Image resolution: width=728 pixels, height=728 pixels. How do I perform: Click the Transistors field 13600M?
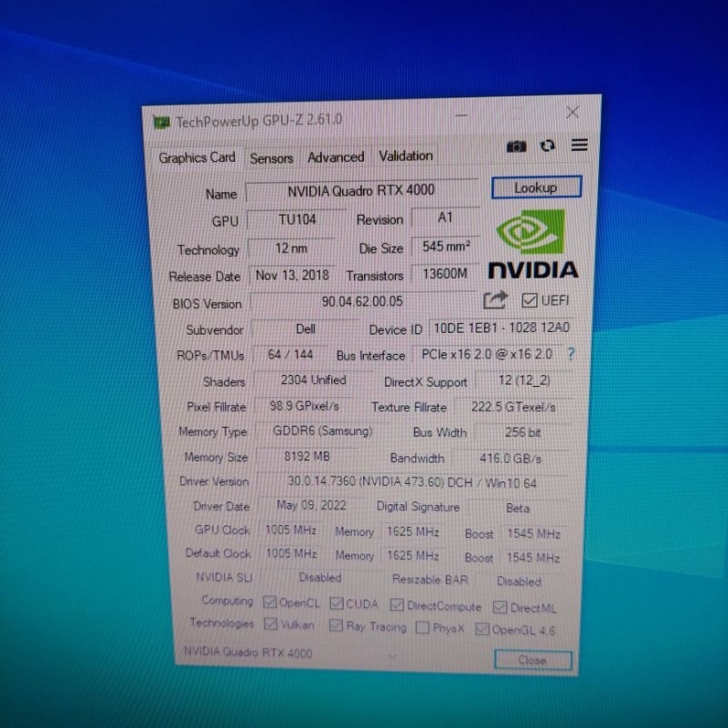pyautogui.click(x=445, y=274)
